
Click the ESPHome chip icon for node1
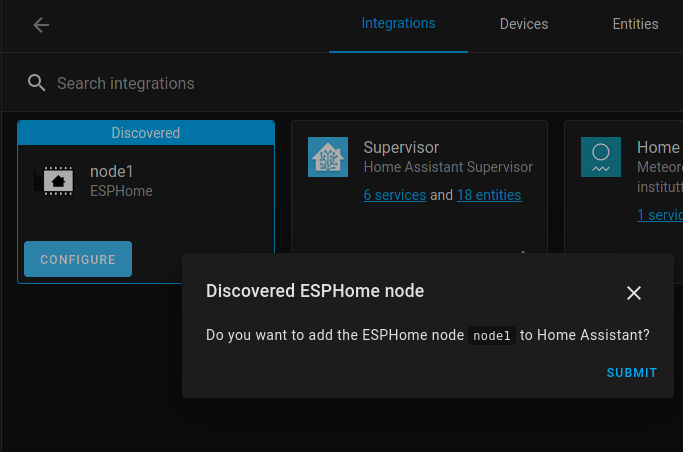click(52, 180)
